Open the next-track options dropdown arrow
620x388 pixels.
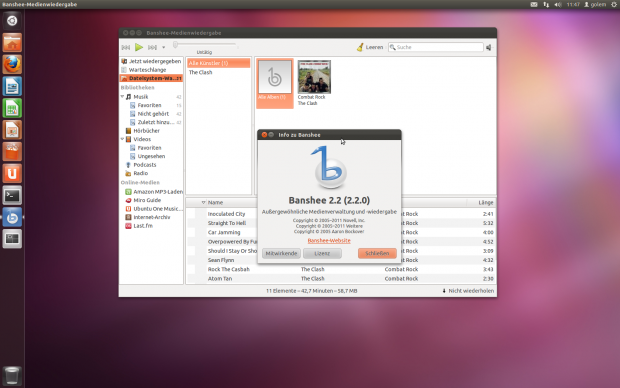coord(163,47)
